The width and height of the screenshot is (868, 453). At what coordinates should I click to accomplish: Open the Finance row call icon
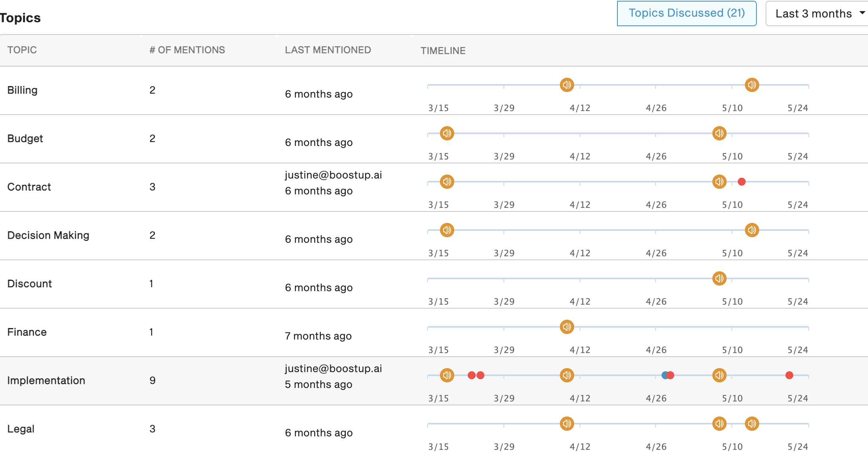(x=567, y=327)
